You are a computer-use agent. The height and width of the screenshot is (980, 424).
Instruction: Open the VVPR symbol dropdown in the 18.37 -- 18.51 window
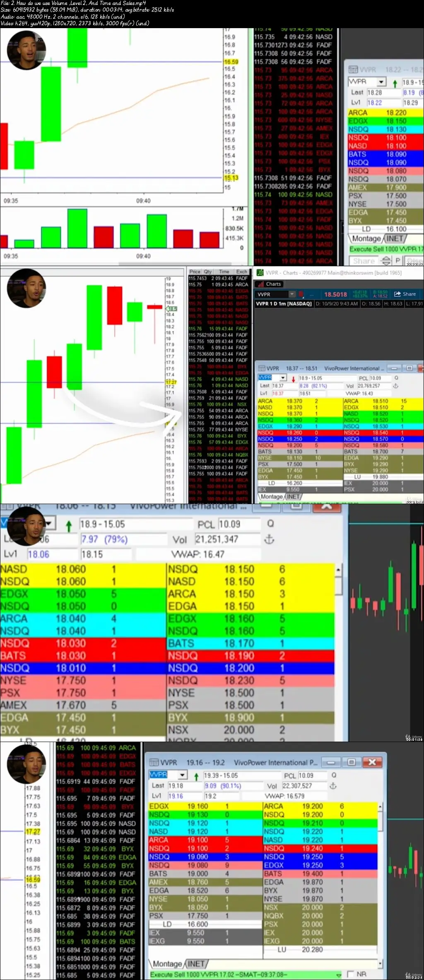tap(283, 378)
